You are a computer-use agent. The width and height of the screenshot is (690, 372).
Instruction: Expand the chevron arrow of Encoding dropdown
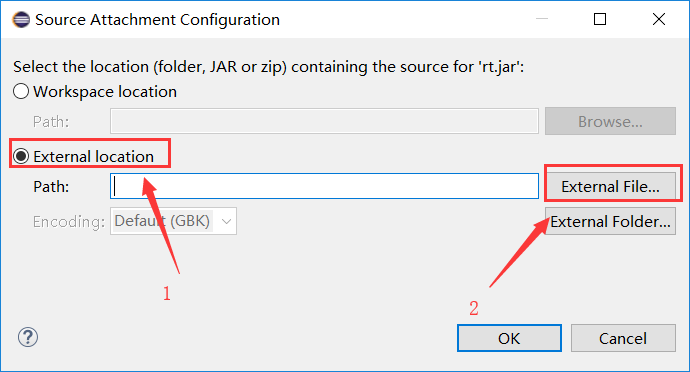click(x=226, y=221)
